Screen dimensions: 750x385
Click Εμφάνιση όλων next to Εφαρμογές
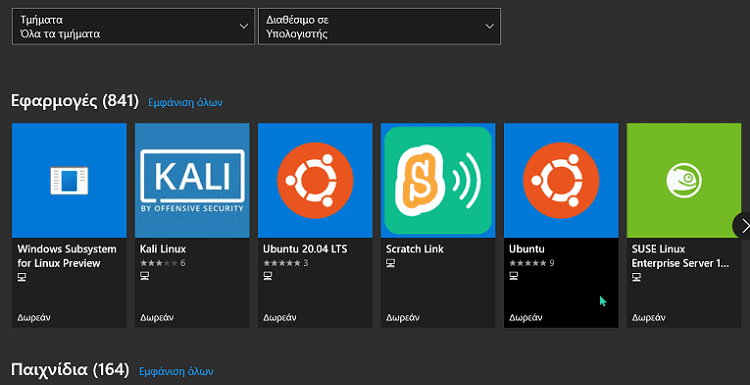(x=186, y=102)
